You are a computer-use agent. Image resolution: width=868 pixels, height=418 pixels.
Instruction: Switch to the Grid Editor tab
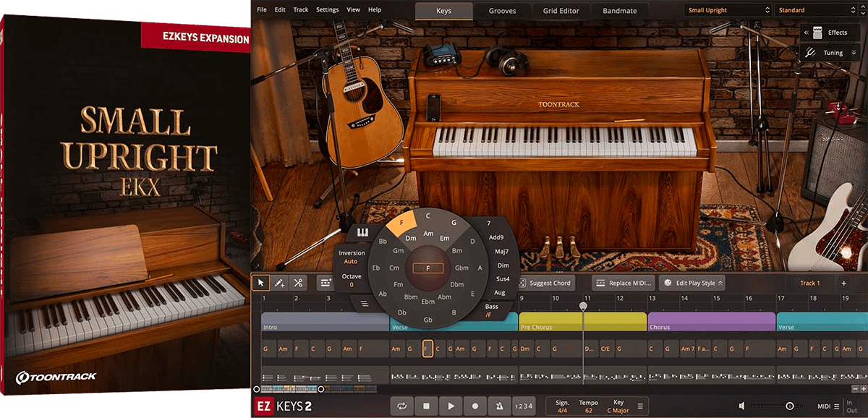point(561,11)
